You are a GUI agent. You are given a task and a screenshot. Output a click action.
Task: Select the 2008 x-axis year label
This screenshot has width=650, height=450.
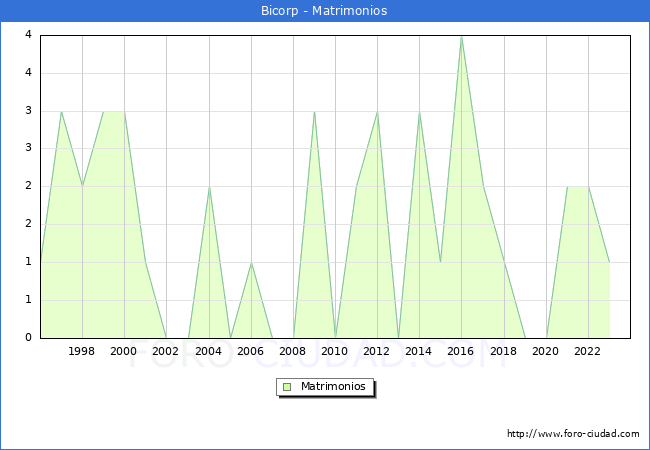point(293,351)
